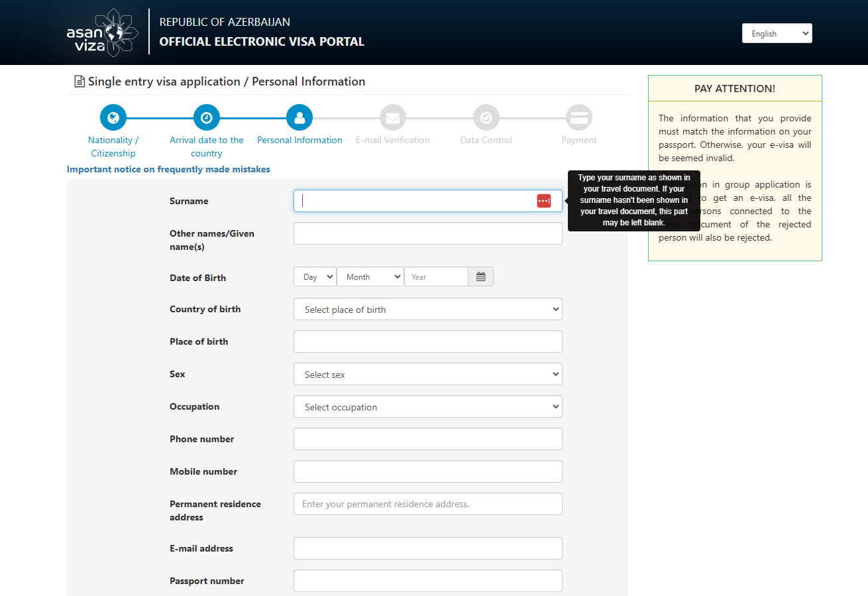Viewport: 868px width, 596px height.
Task: Click the Other names/Given name(s) field
Action: pos(428,233)
